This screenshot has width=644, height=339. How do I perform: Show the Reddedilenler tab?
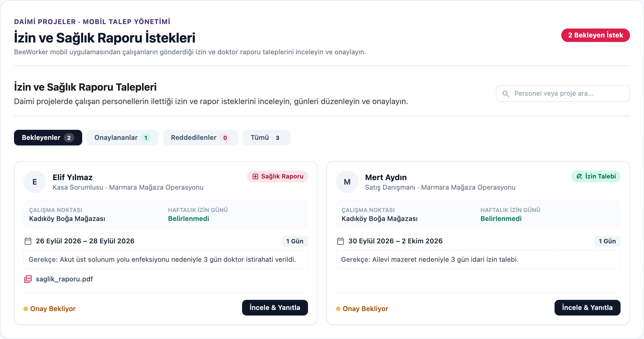tap(201, 138)
